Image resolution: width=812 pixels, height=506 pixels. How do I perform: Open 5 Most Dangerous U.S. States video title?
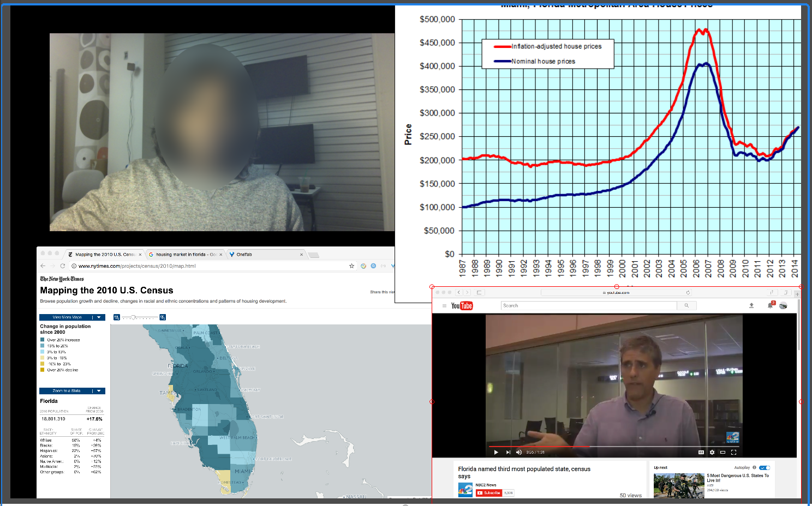[738, 478]
